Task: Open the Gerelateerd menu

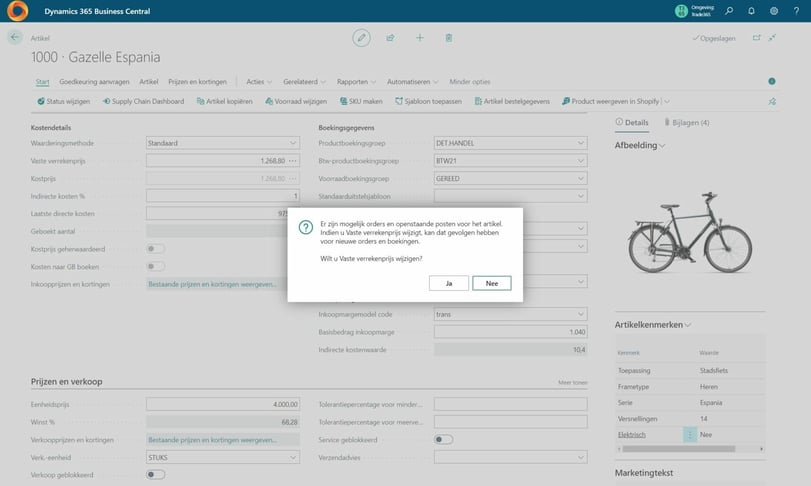Action: click(x=305, y=82)
